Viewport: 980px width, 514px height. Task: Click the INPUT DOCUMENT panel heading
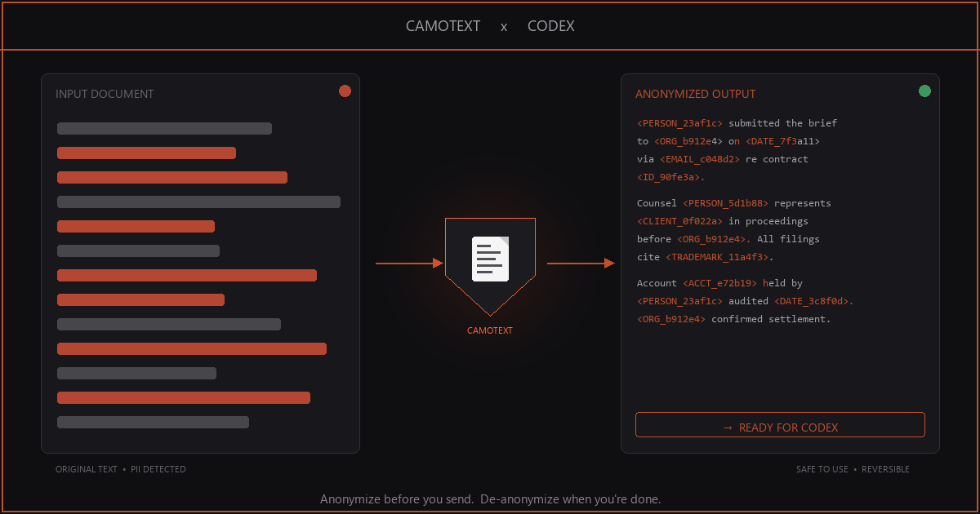pyautogui.click(x=105, y=94)
